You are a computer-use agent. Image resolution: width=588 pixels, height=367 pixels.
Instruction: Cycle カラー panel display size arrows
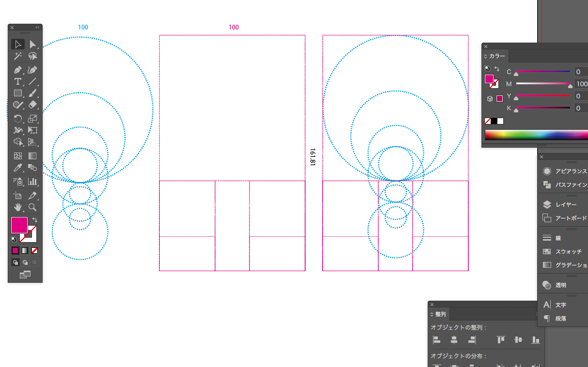coord(485,57)
